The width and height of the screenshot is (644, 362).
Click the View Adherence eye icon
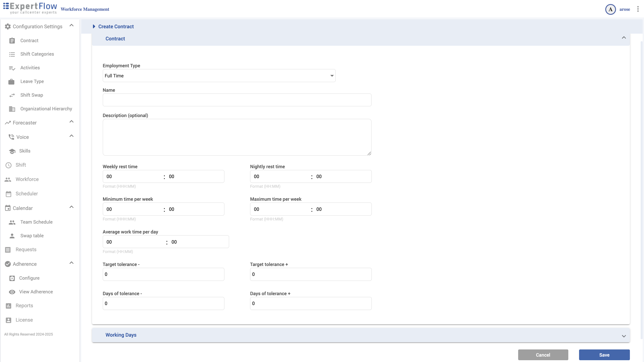(x=12, y=292)
